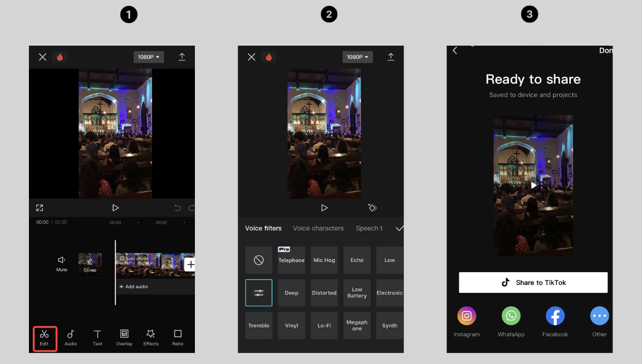642x364 pixels.
Task: Click Share to TikTok
Action: (x=533, y=283)
